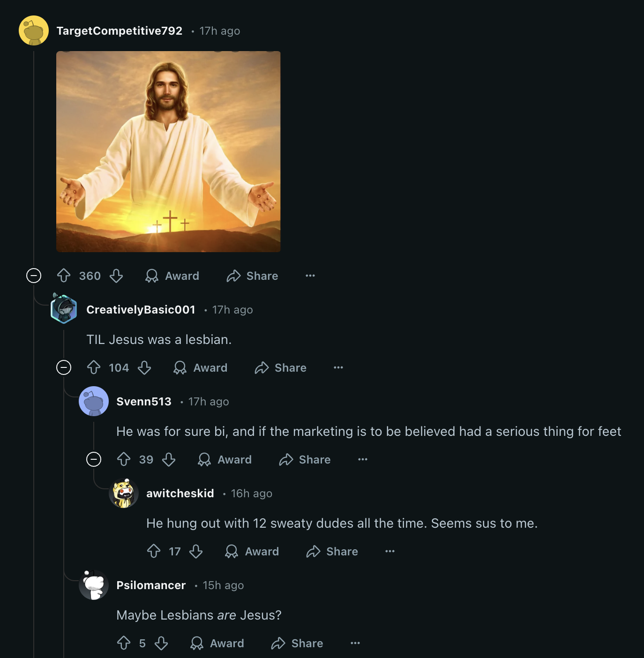Click awitcheskid's avatar icon
Image resolution: width=644 pixels, height=658 pixels.
[x=124, y=493]
